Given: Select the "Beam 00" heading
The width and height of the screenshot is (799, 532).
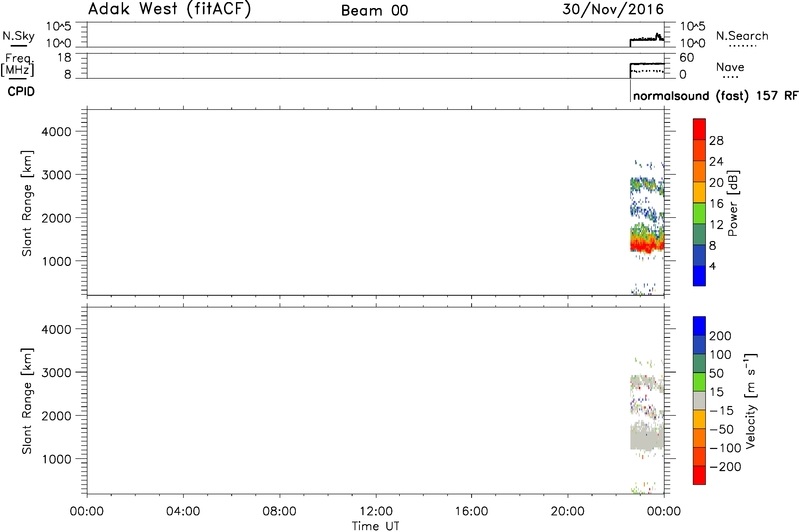Looking at the screenshot, I should click(x=375, y=11).
